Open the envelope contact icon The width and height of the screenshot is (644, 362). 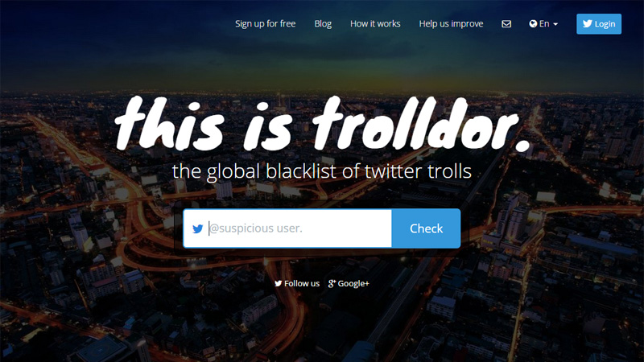click(x=506, y=24)
